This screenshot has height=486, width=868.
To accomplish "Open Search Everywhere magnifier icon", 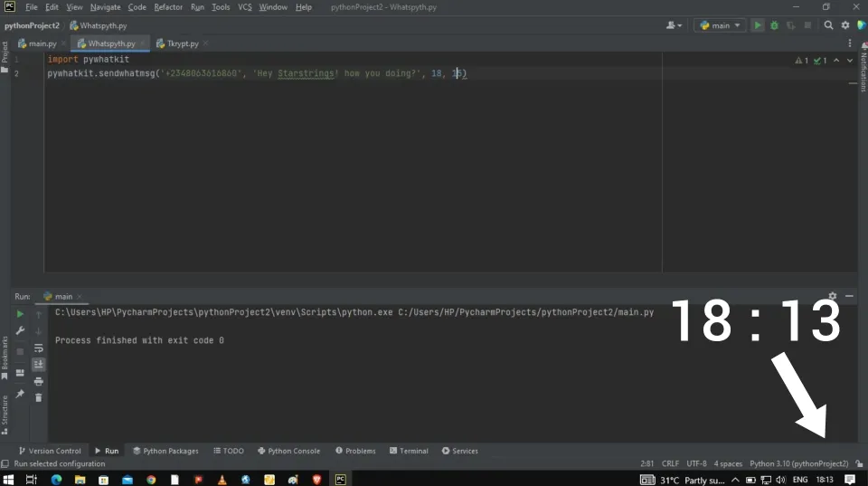I will [x=828, y=25].
